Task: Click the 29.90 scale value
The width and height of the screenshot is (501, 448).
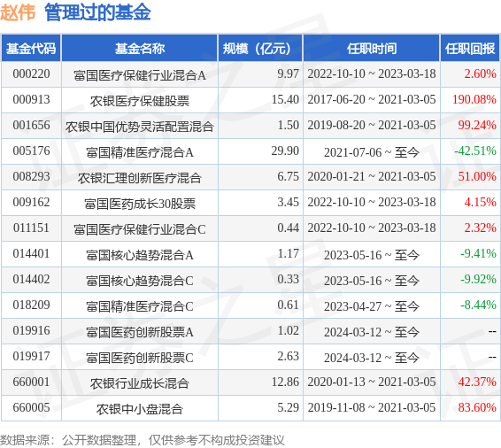Action: tap(285, 151)
